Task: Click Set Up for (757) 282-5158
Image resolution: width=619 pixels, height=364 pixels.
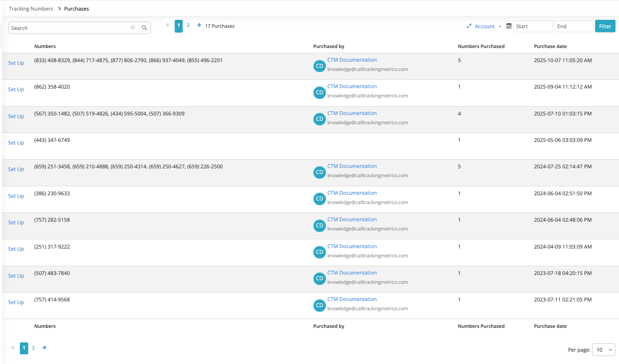Action: click(16, 223)
